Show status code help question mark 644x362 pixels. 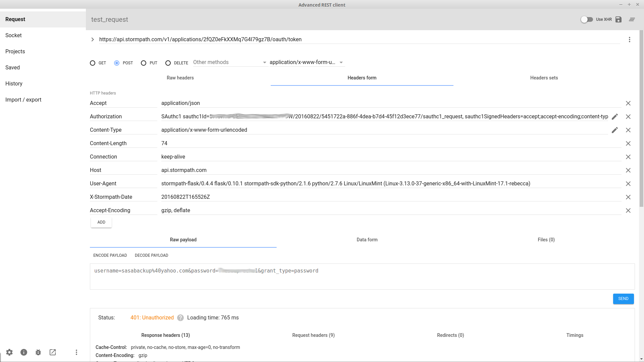click(x=180, y=318)
